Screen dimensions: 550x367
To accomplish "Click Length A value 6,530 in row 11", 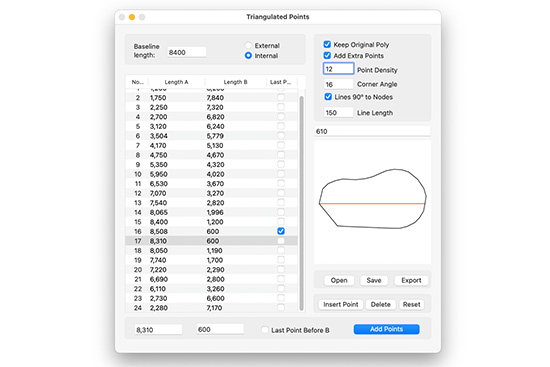I will [159, 184].
